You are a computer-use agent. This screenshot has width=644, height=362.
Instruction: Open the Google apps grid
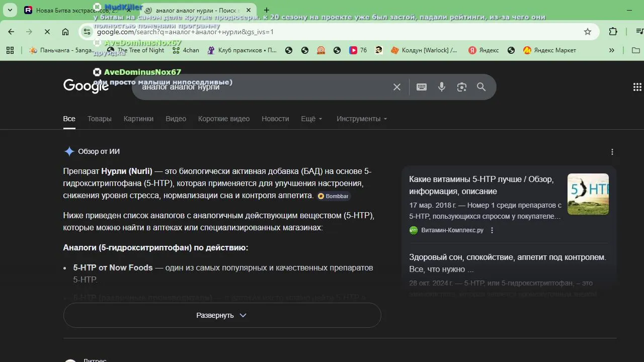tap(637, 87)
